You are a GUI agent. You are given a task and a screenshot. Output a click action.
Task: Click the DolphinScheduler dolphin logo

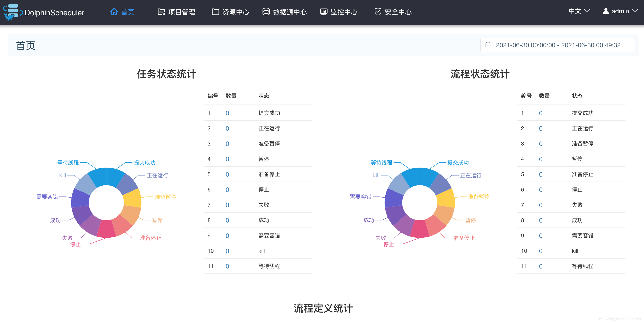click(12, 12)
